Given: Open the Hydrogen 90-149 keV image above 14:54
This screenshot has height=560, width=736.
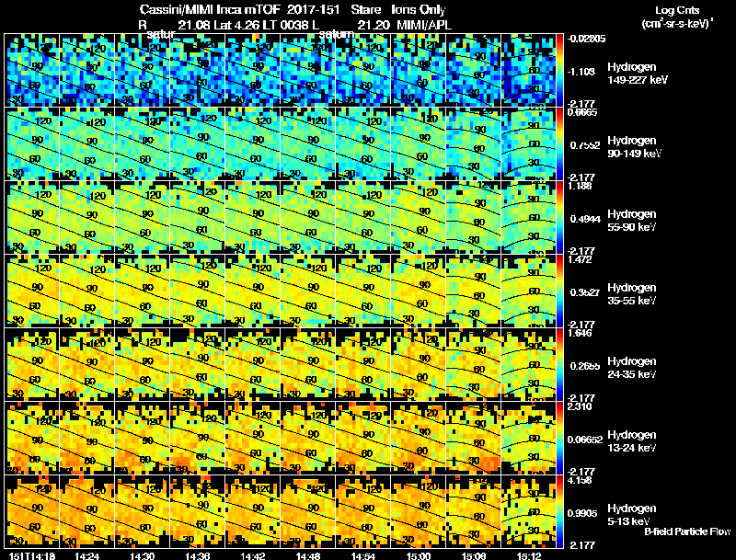Looking at the screenshot, I should [363, 143].
